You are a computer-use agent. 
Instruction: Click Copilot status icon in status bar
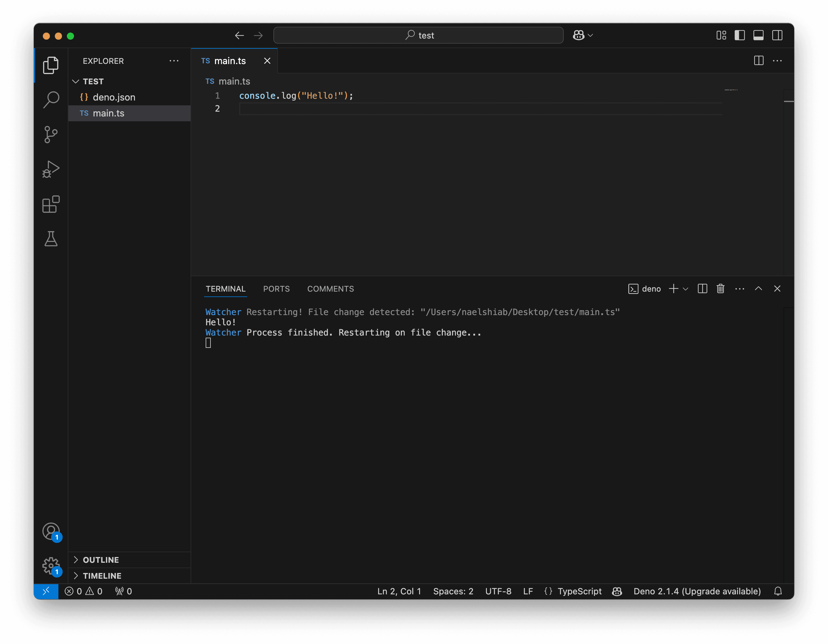click(617, 591)
